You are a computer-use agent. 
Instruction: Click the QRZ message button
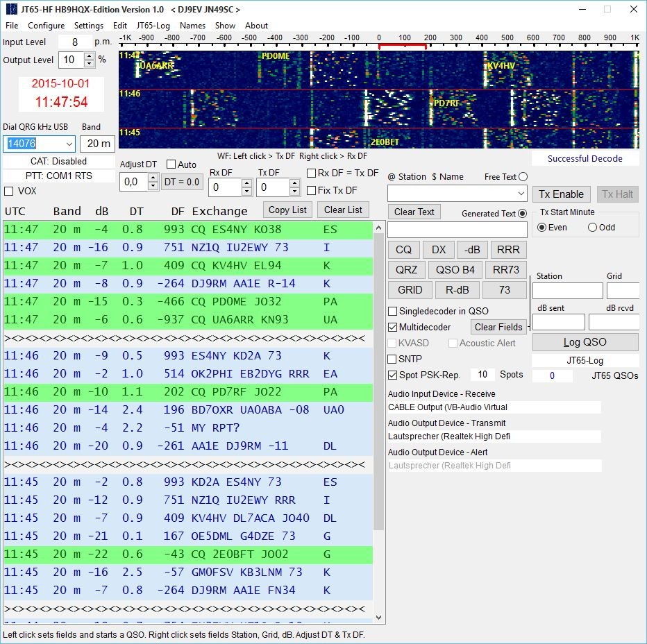[406, 270]
